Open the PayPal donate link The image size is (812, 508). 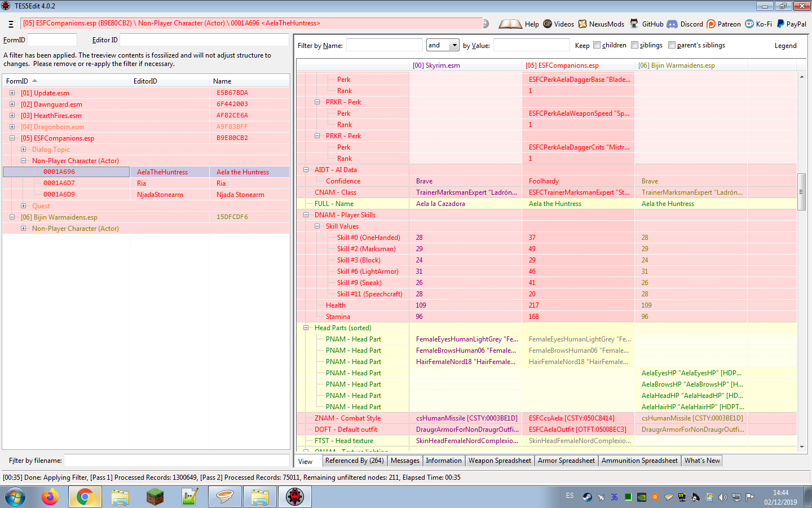click(x=792, y=24)
